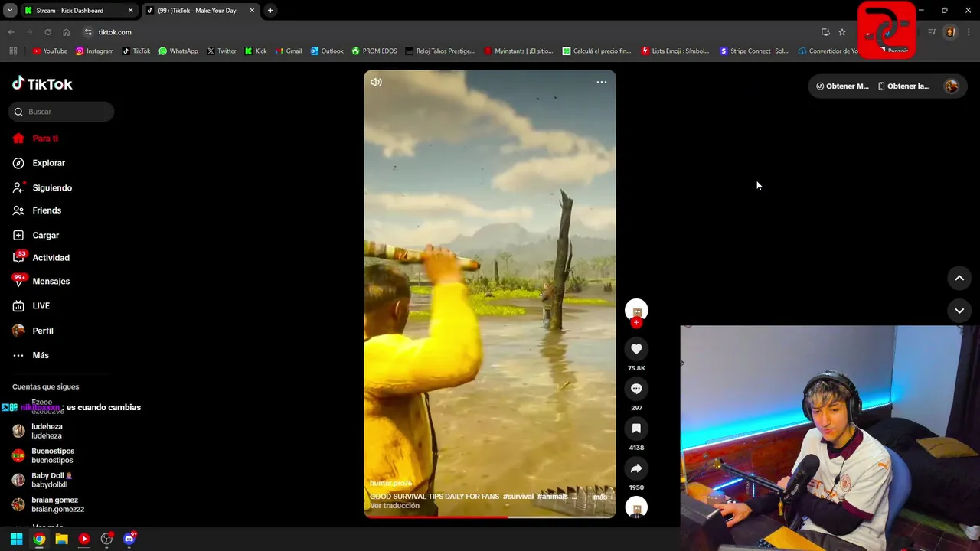Go back in browser
The width and height of the screenshot is (980, 551).
pos(11,32)
